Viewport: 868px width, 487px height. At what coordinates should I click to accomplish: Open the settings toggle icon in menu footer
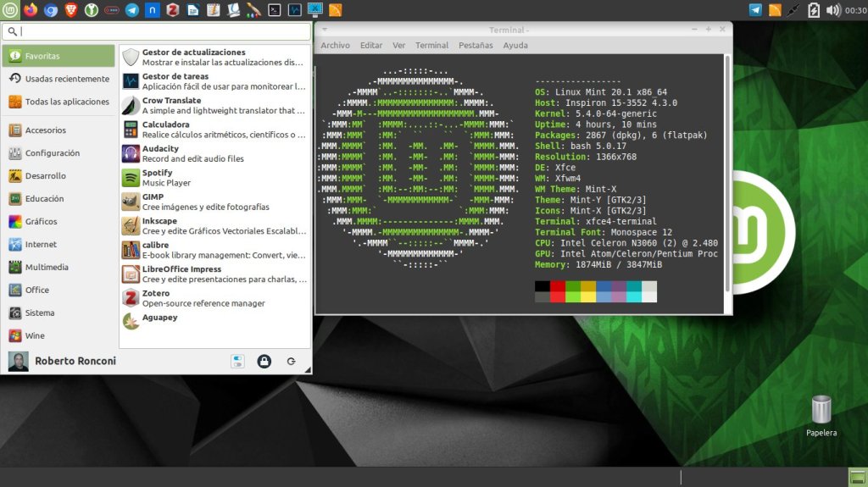coord(237,362)
